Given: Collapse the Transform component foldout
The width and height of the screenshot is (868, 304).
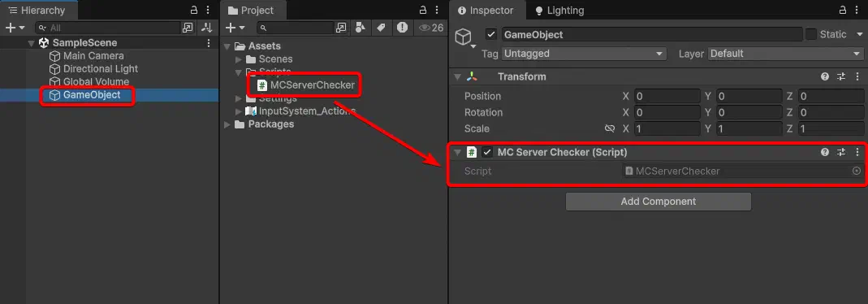Looking at the screenshot, I should tap(457, 76).
